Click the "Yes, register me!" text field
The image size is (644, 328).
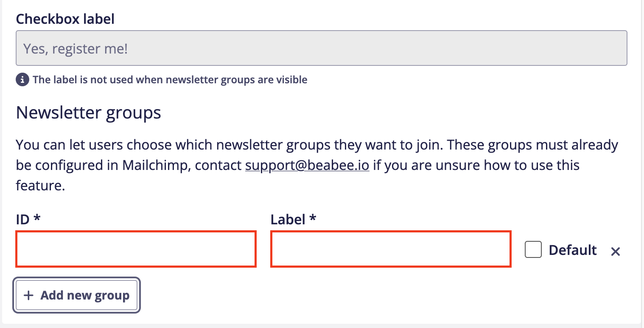click(321, 48)
